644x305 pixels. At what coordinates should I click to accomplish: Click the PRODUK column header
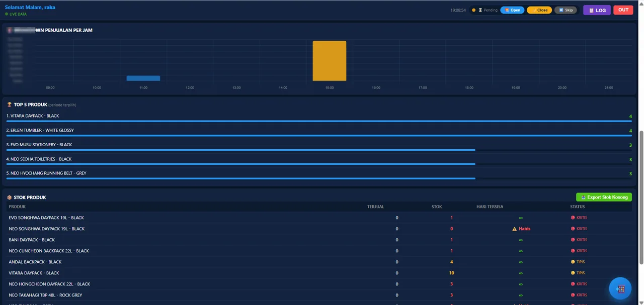[17, 207]
